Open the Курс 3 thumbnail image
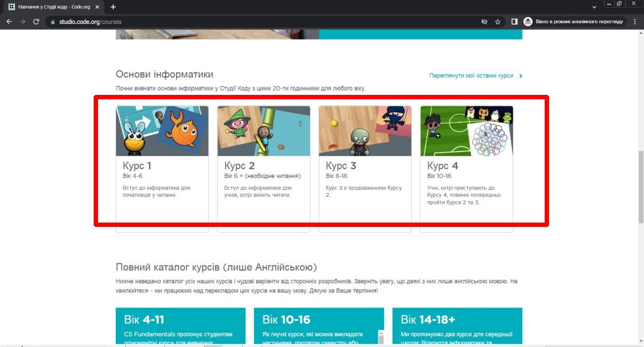Image resolution: width=644 pixels, height=347 pixels. pyautogui.click(x=365, y=131)
